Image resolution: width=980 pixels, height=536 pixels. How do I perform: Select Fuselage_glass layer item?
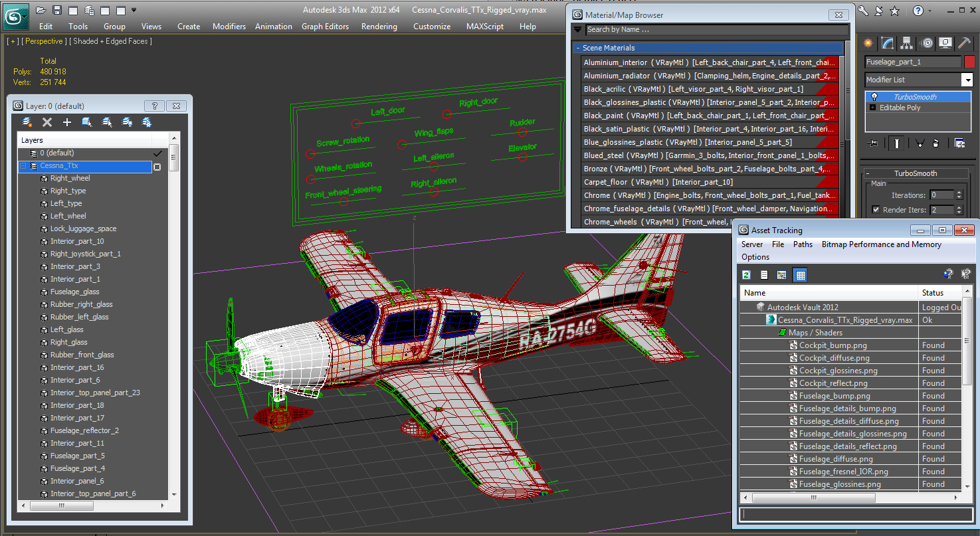point(74,292)
